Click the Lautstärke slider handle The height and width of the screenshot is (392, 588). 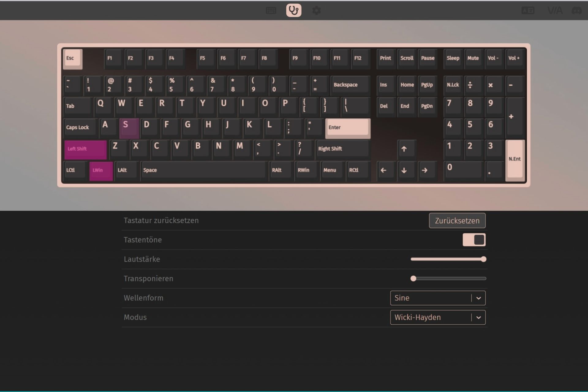[484, 259]
